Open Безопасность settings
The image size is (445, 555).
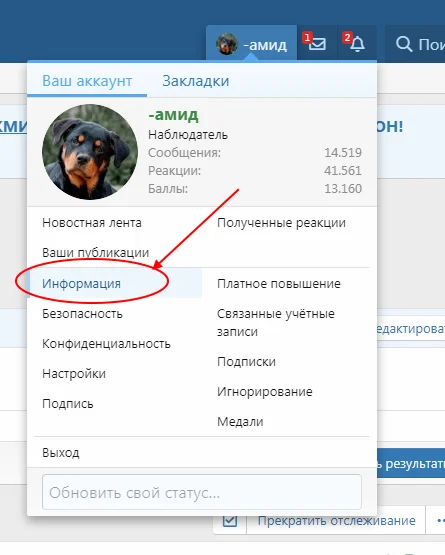(x=82, y=314)
